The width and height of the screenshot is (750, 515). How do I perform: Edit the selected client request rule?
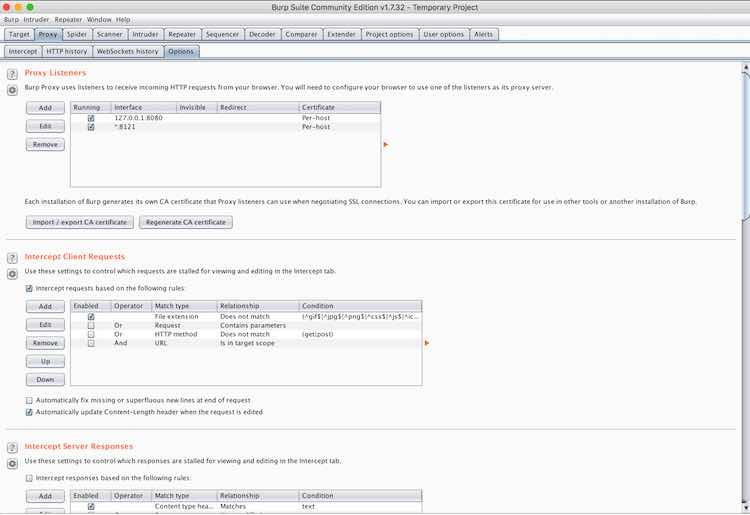click(x=45, y=325)
